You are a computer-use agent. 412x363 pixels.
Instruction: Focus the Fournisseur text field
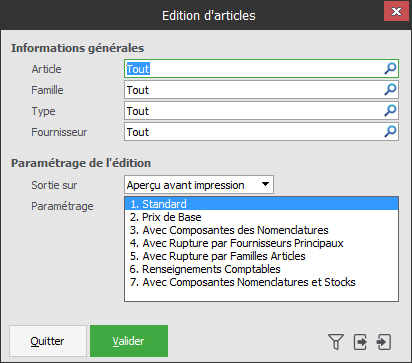[x=254, y=132]
